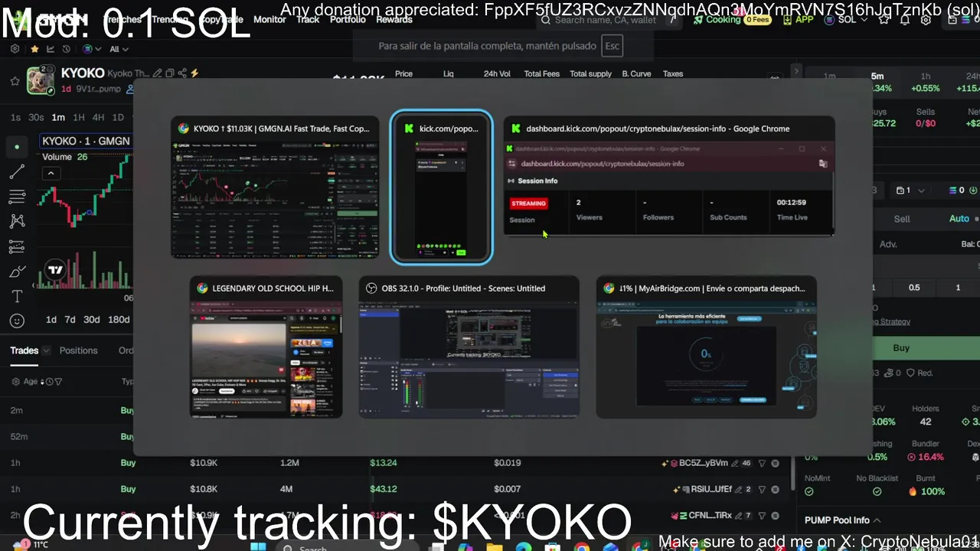
Task: Select the crosshair dot cursor tool
Action: pos(17,146)
